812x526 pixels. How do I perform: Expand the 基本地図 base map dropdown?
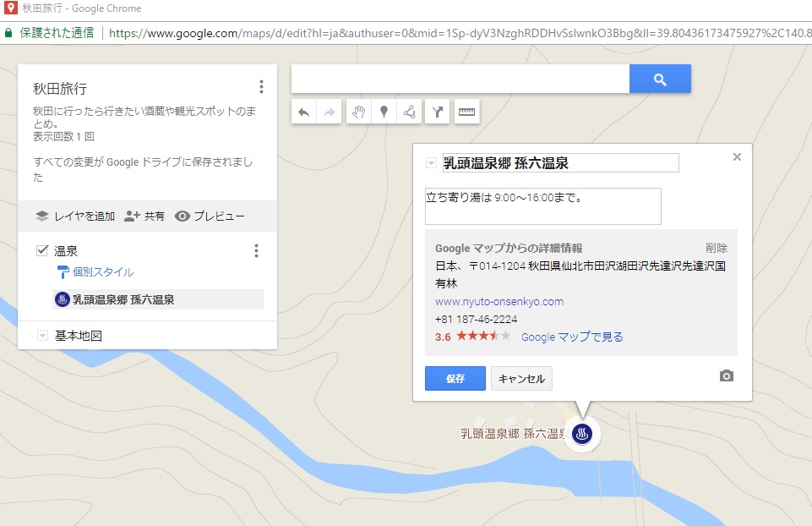[x=42, y=336]
